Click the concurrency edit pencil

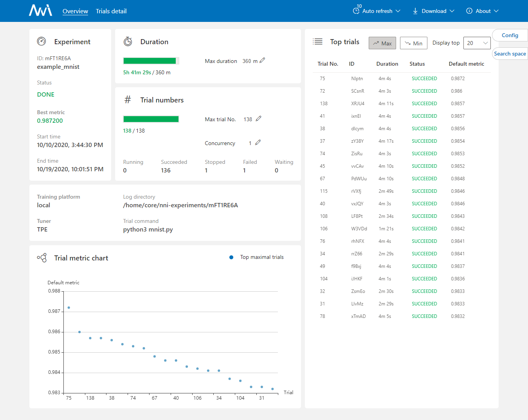pos(258,142)
